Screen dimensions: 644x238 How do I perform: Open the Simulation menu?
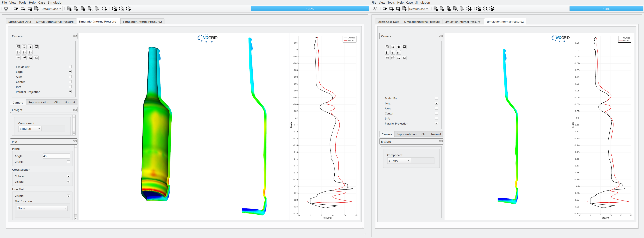(55, 2)
